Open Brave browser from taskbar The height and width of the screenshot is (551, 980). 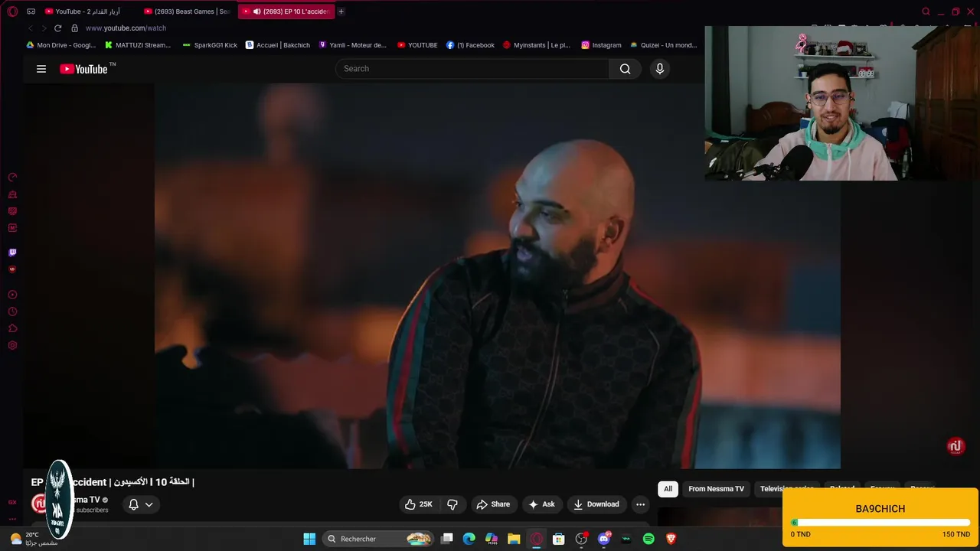(x=671, y=539)
